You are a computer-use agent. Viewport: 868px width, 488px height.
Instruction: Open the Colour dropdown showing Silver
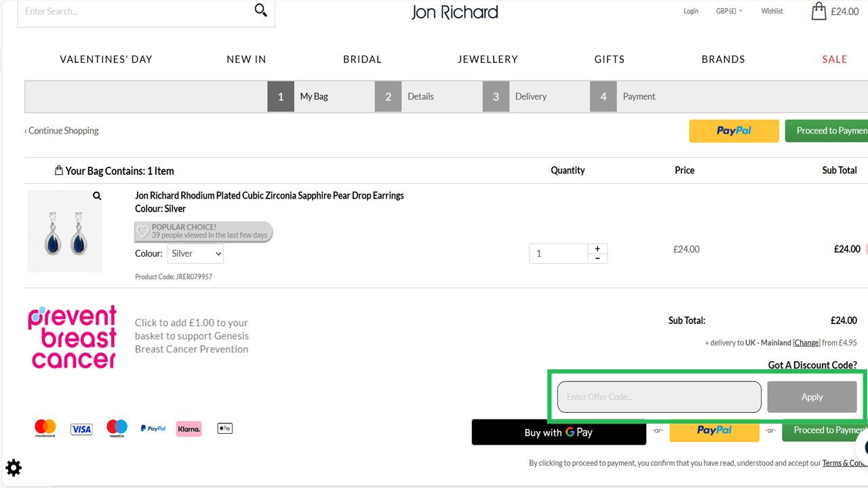pos(195,253)
